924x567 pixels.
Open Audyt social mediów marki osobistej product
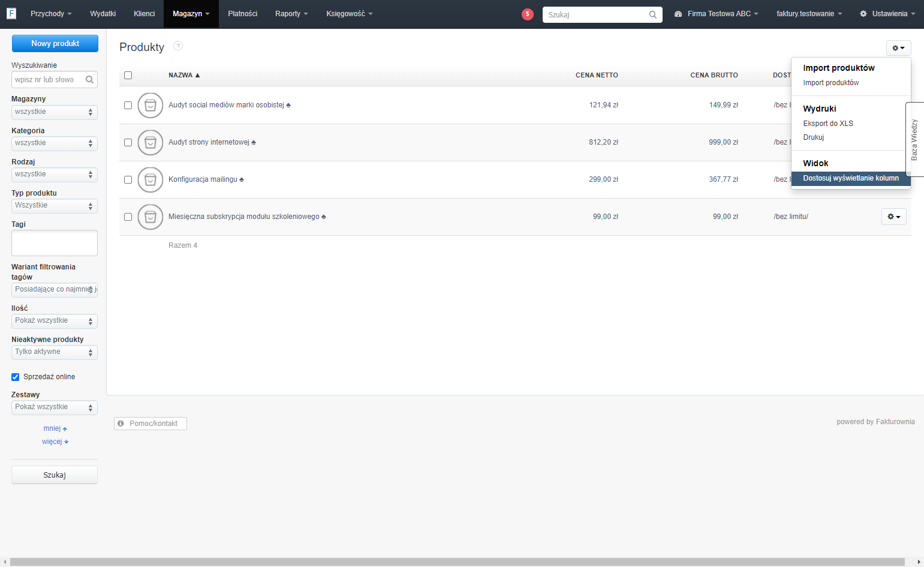tap(226, 105)
